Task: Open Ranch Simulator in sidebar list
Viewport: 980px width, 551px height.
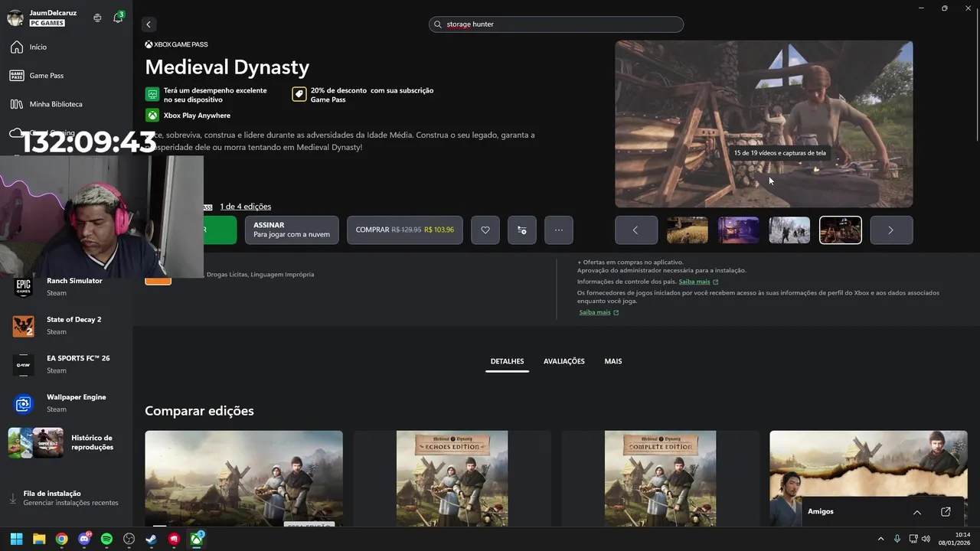Action: (x=66, y=287)
